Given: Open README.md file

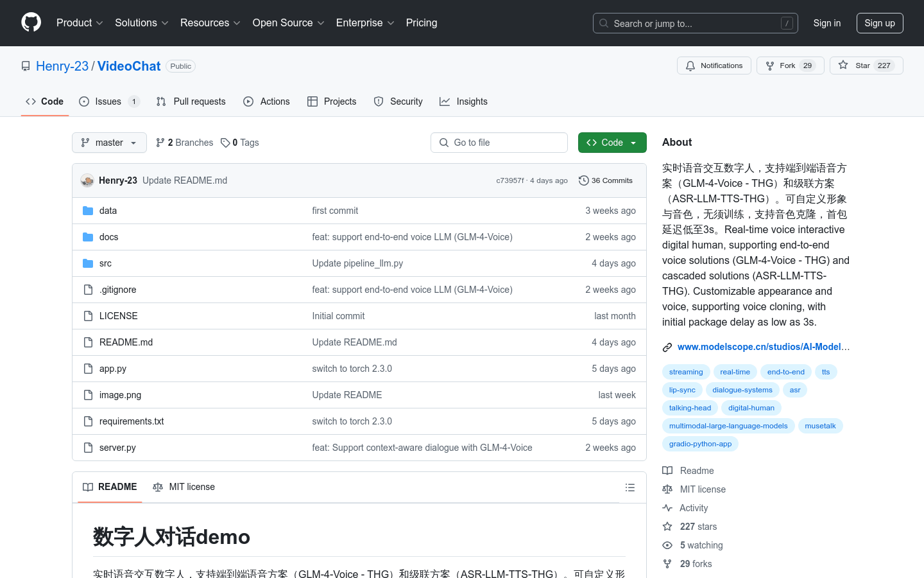Looking at the screenshot, I should (x=126, y=342).
